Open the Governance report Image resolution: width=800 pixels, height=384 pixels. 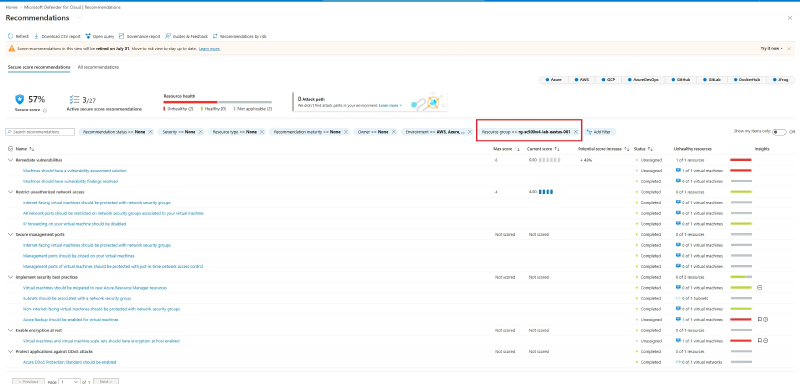coord(140,37)
